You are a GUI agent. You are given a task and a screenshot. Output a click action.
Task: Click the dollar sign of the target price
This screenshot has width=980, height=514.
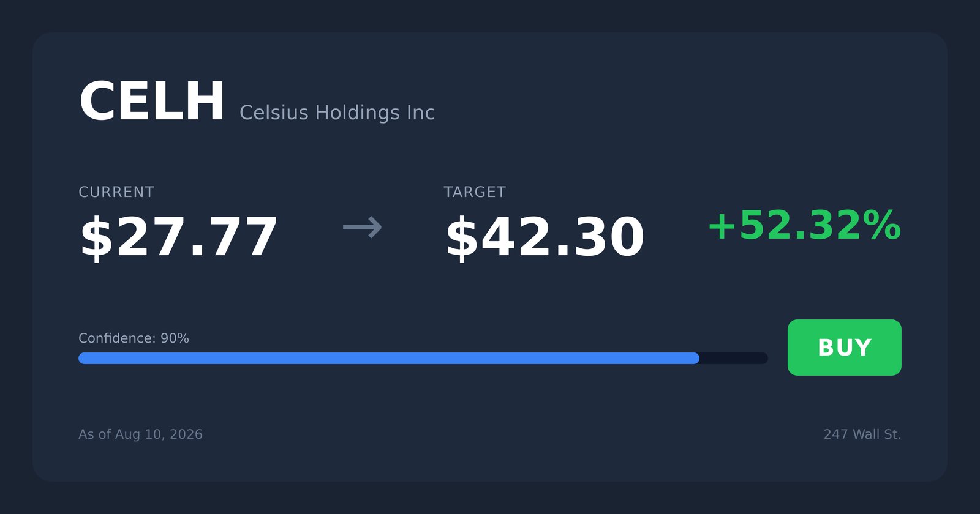462,238
